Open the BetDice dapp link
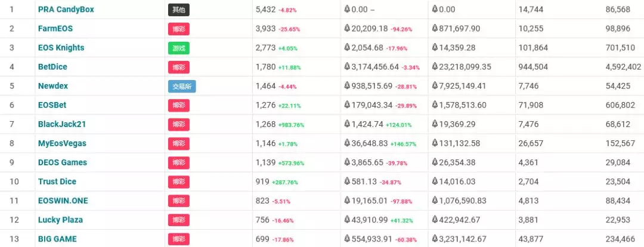The image size is (644, 247). (x=52, y=67)
